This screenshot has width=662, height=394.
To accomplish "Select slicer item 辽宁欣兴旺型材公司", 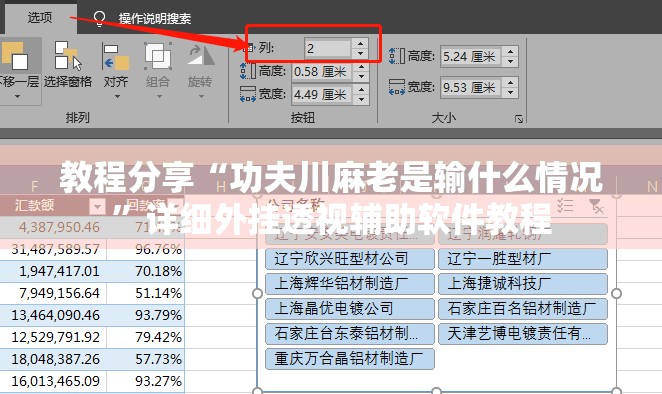I will 350,258.
